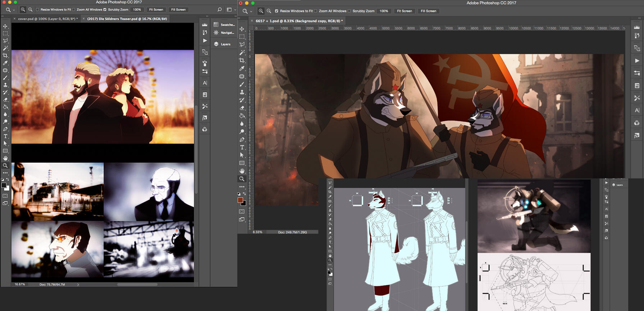
Task: Enable Zoom All Windows in right window
Action: click(x=315, y=11)
